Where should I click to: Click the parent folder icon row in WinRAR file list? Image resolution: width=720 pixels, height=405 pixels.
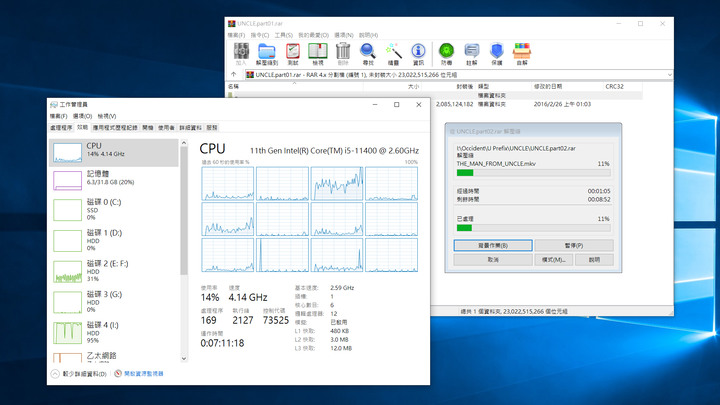pos(231,96)
